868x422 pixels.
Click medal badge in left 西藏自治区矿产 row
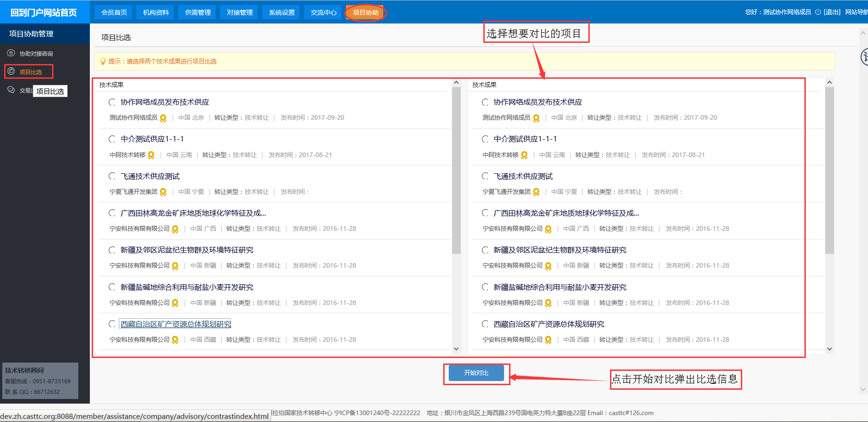(x=175, y=340)
